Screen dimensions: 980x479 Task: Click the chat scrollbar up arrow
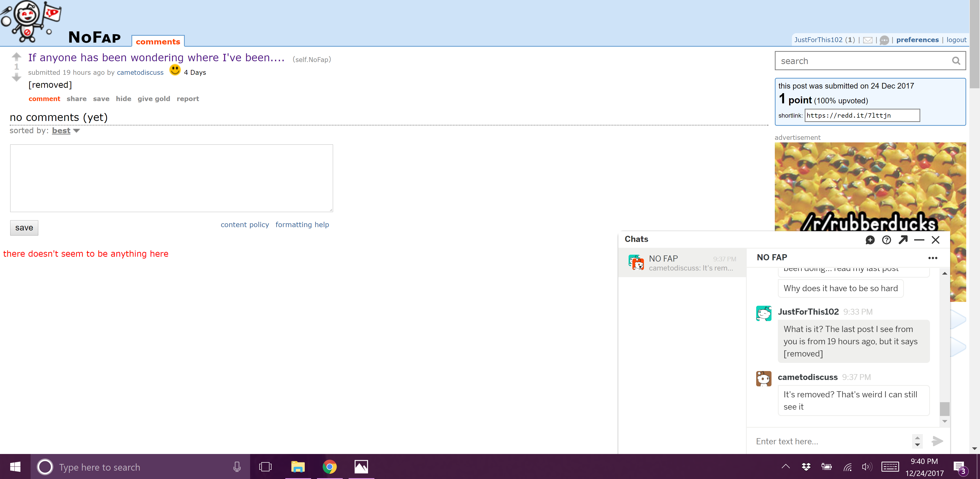pos(945,274)
